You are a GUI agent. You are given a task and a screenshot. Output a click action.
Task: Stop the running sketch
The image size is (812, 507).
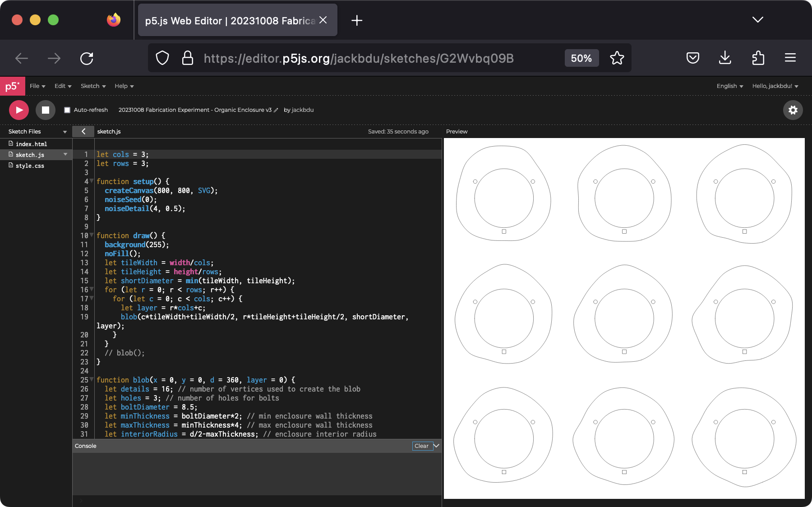46,110
